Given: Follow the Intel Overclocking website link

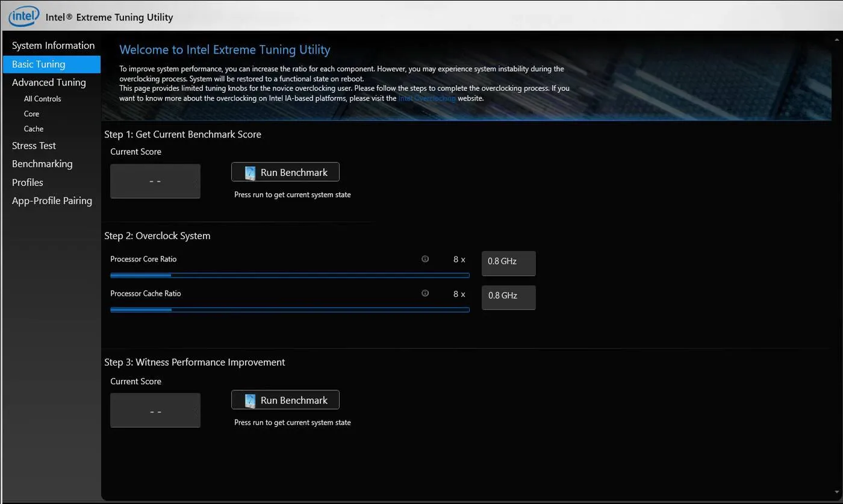Looking at the screenshot, I should pos(427,98).
